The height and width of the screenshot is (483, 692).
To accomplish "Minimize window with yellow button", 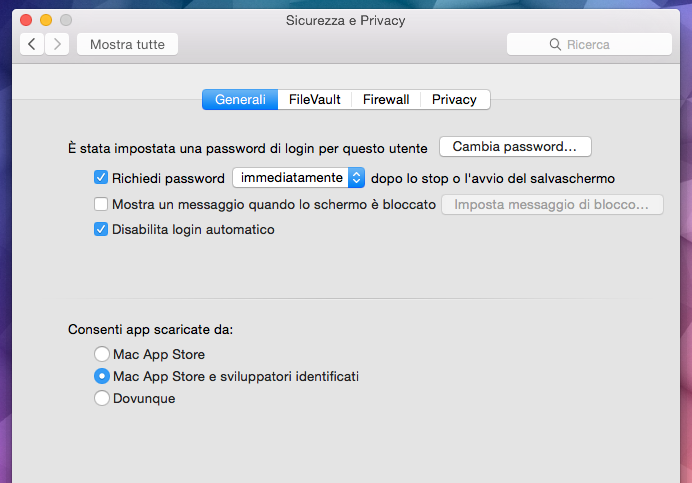I will [46, 20].
